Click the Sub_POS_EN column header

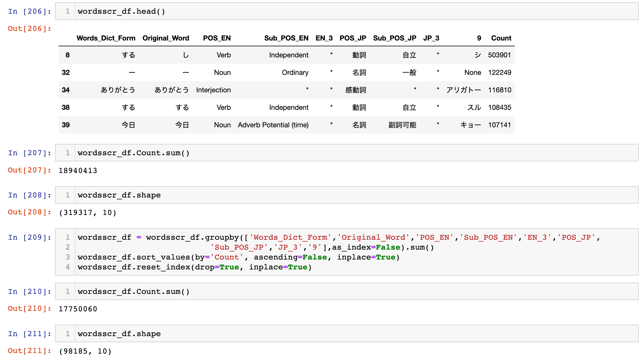click(x=286, y=38)
